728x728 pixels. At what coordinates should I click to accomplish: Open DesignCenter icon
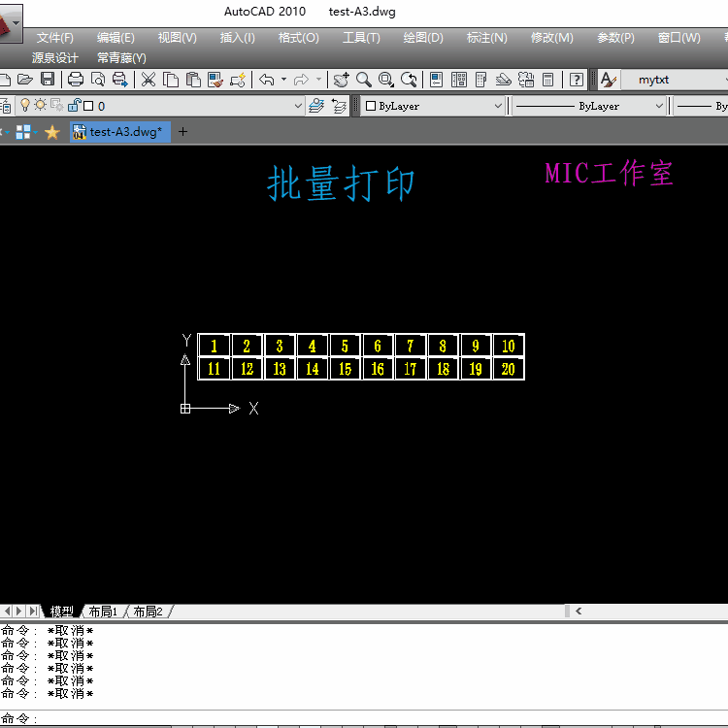[x=459, y=80]
